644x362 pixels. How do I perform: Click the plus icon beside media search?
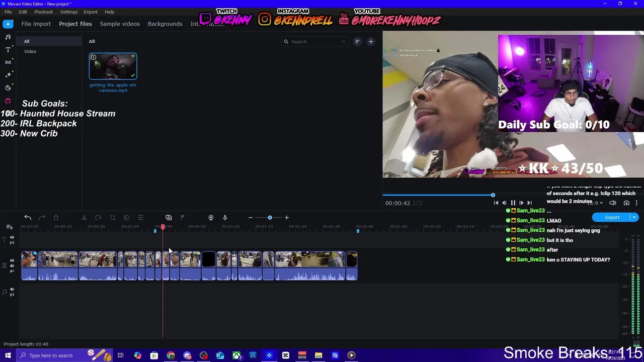point(371,42)
